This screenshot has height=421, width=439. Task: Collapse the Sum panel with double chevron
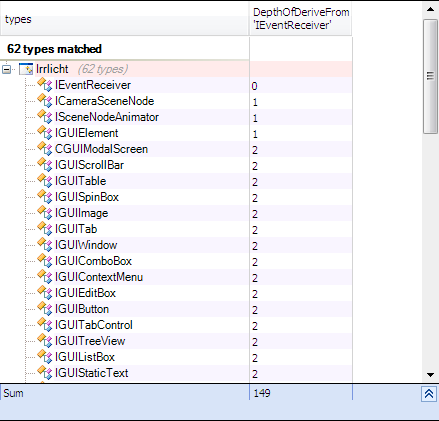tap(429, 394)
